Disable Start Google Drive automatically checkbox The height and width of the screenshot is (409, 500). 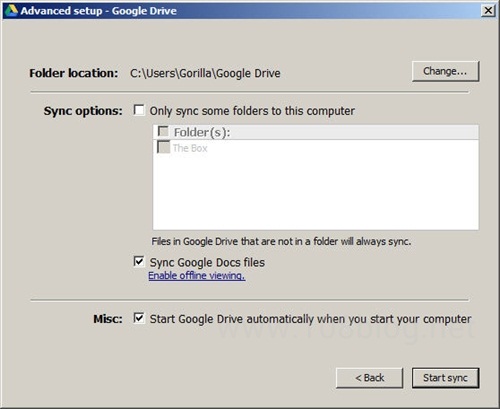(139, 318)
